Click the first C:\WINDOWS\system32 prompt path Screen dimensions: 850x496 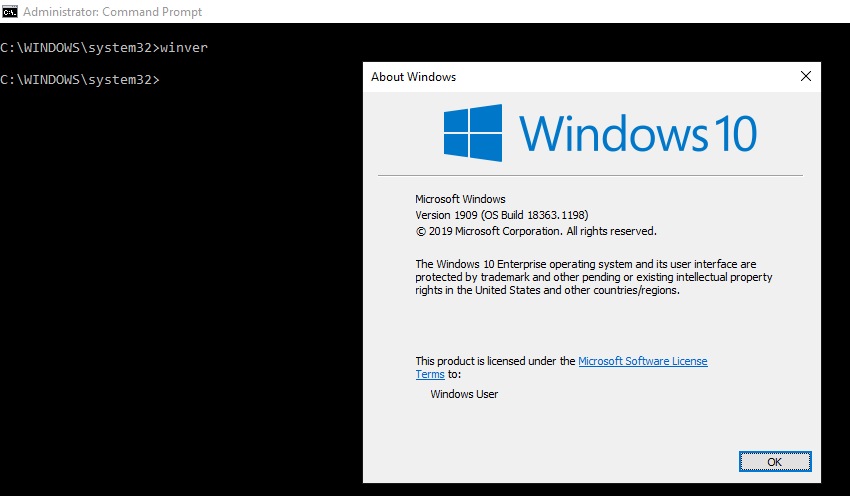[78, 47]
